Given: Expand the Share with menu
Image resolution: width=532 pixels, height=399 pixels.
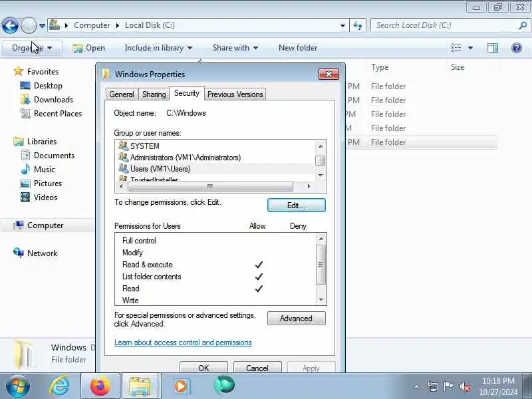Looking at the screenshot, I should [x=235, y=48].
